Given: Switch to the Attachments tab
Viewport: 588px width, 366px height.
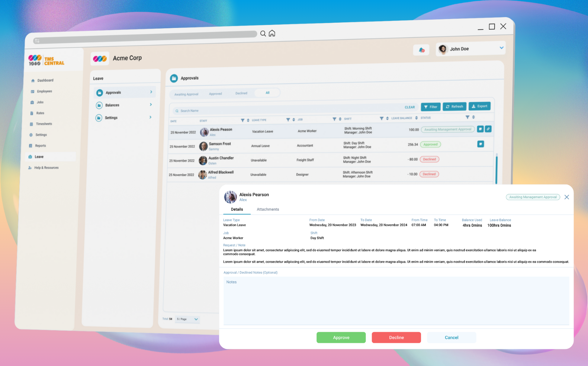Looking at the screenshot, I should [268, 209].
